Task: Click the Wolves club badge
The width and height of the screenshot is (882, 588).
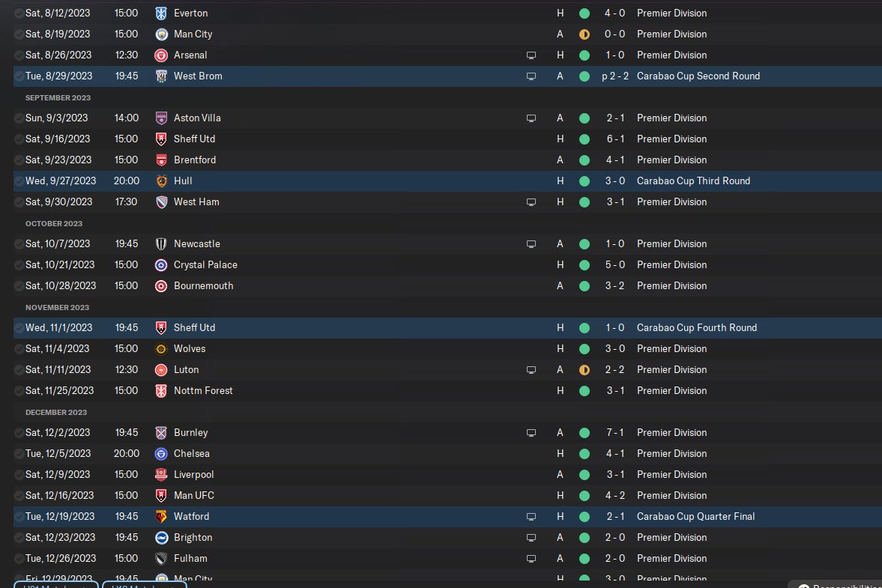Action: coord(161,348)
